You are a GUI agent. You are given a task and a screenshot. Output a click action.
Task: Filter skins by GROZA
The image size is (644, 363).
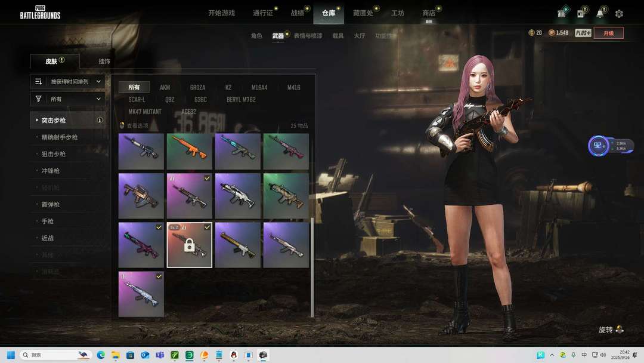197,88
